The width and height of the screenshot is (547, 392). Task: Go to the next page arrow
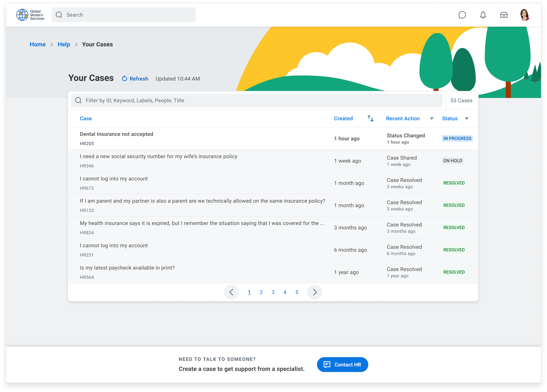coord(314,292)
